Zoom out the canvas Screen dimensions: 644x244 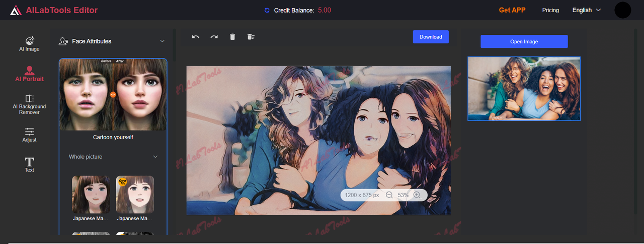[x=389, y=195]
